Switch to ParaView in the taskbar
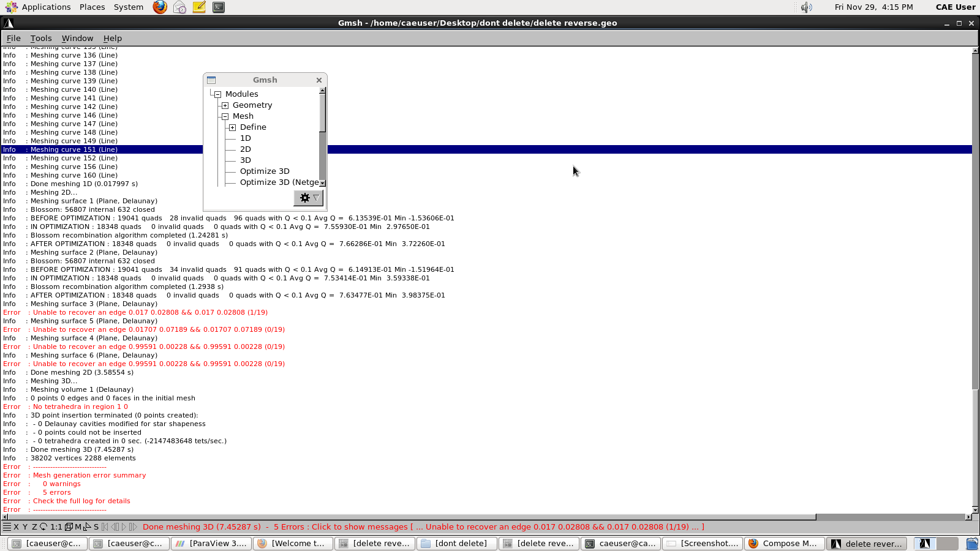This screenshot has width=980, height=551. [211, 544]
